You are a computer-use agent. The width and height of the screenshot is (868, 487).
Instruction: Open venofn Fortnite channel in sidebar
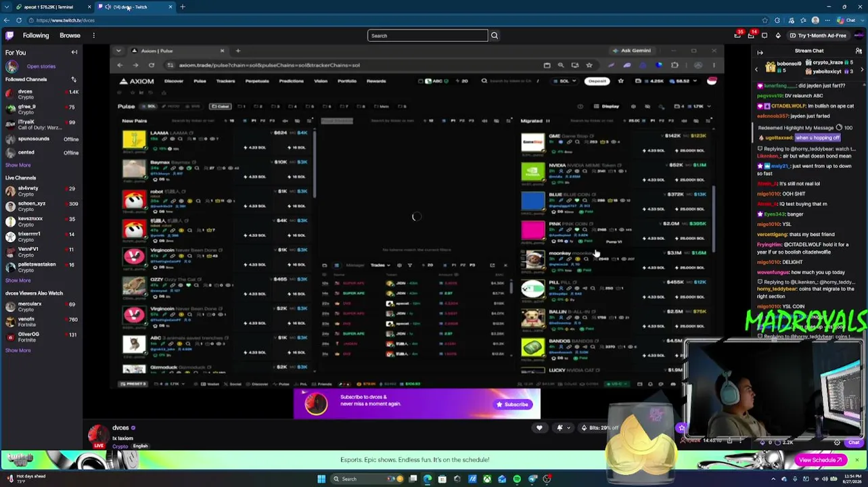click(41, 322)
